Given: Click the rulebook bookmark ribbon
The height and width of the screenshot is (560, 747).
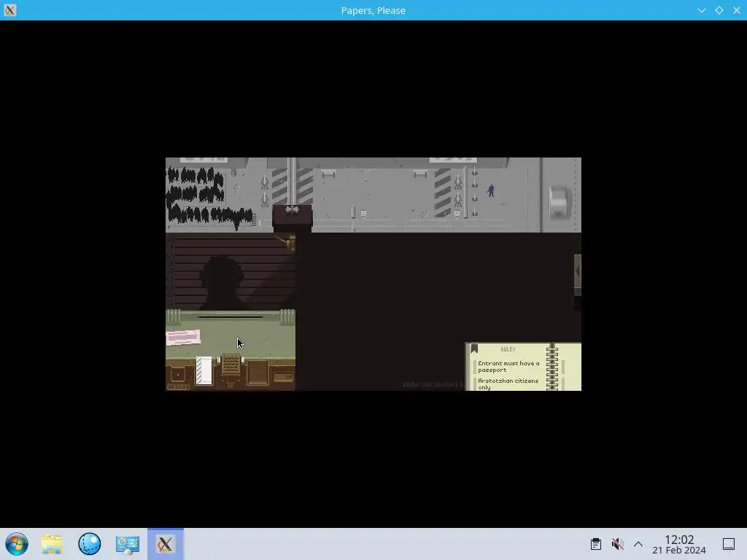Looking at the screenshot, I should 474,348.
